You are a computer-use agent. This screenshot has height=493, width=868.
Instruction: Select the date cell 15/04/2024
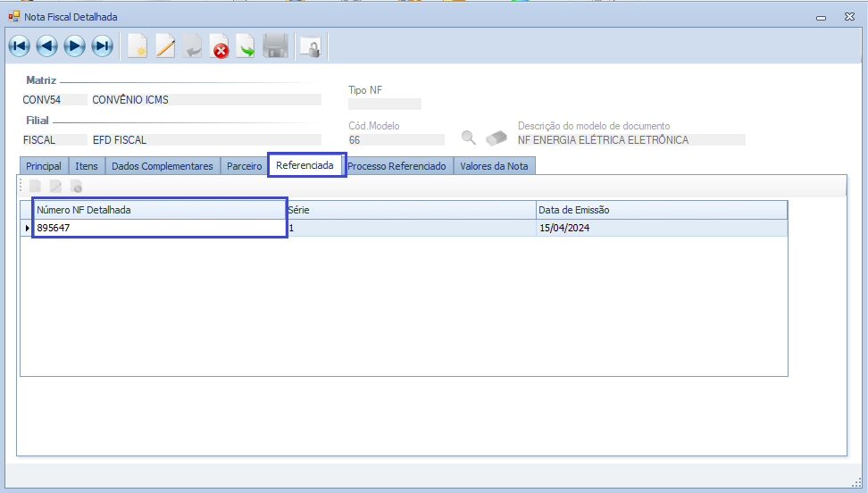click(662, 228)
